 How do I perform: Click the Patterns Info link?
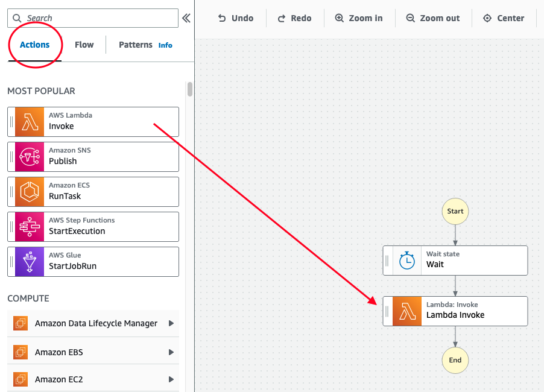point(165,45)
